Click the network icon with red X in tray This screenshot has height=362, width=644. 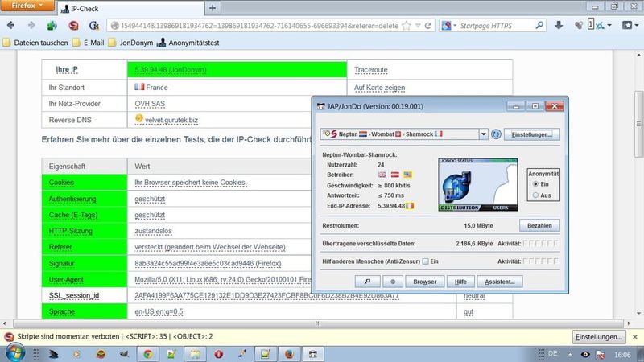coord(600,354)
